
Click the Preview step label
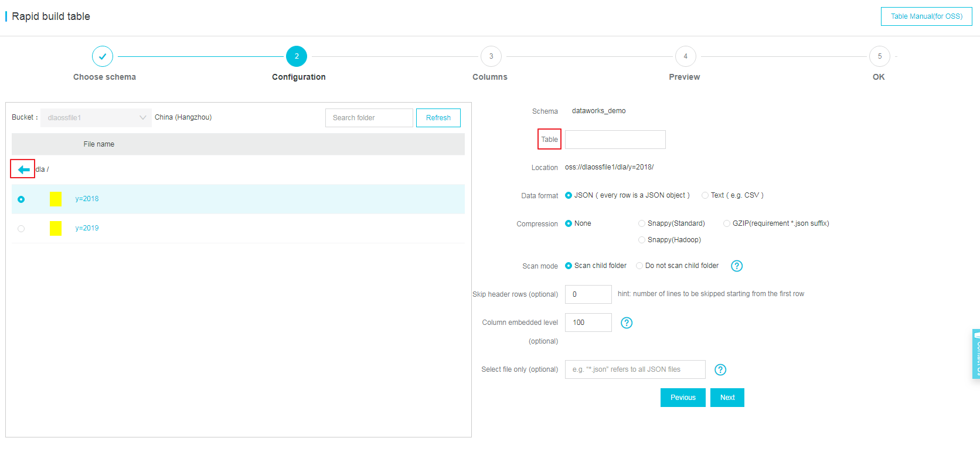pyautogui.click(x=685, y=77)
